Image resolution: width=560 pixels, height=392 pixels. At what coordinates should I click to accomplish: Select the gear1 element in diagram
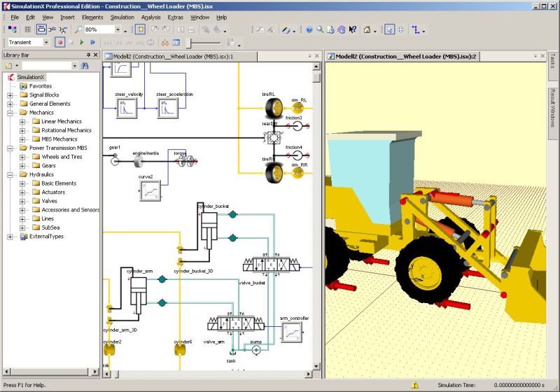[x=115, y=160]
